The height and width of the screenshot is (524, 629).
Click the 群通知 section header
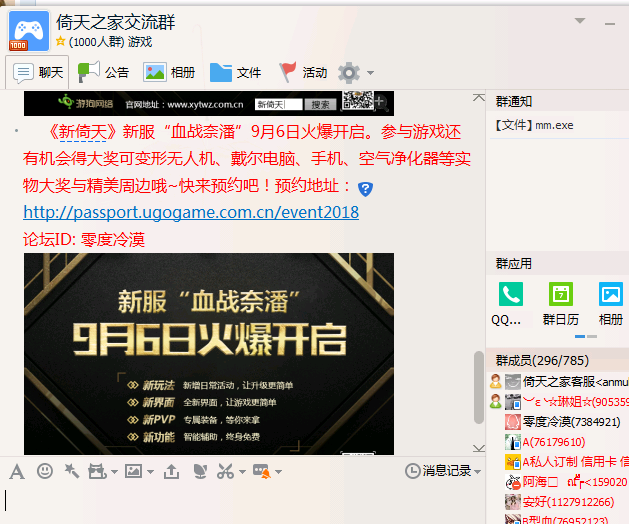pos(514,102)
